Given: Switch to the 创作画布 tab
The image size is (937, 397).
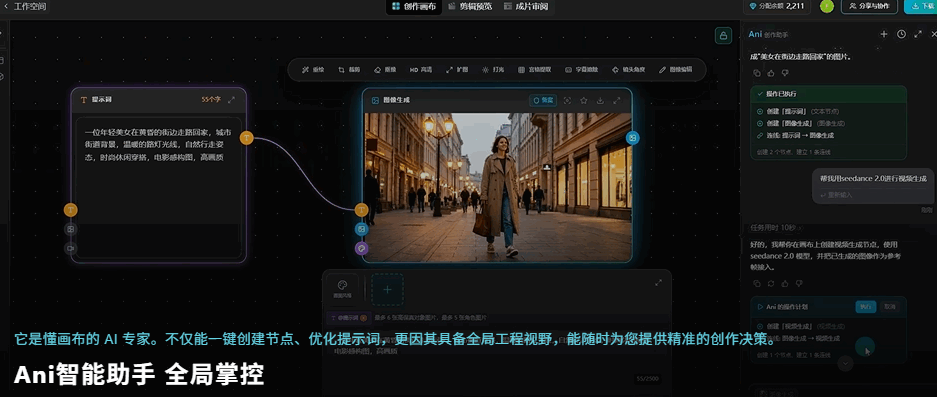Looking at the screenshot, I should pyautogui.click(x=414, y=7).
